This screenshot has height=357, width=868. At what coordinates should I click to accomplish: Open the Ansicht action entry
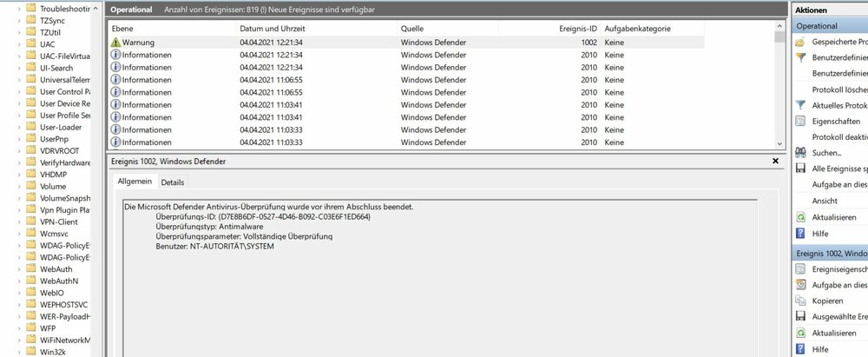click(825, 200)
